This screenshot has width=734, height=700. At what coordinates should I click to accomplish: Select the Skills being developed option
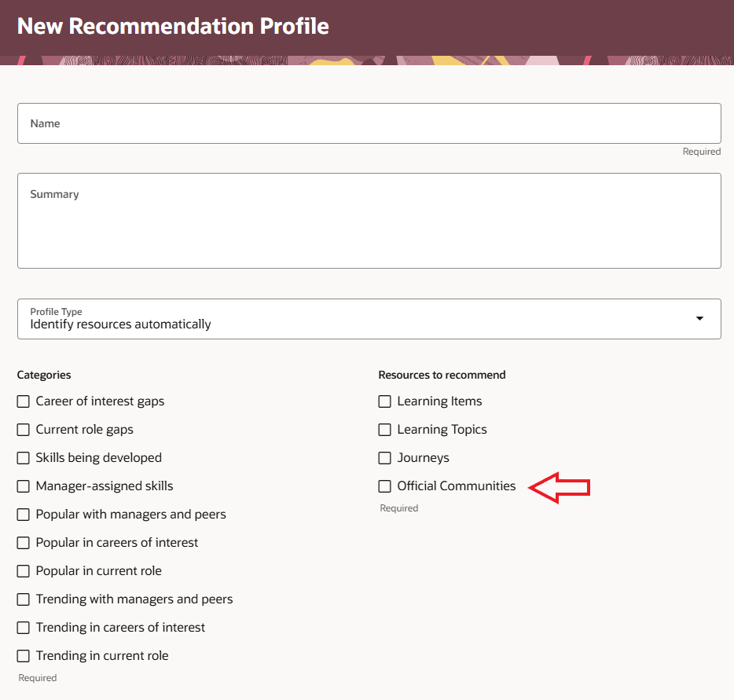tap(23, 457)
